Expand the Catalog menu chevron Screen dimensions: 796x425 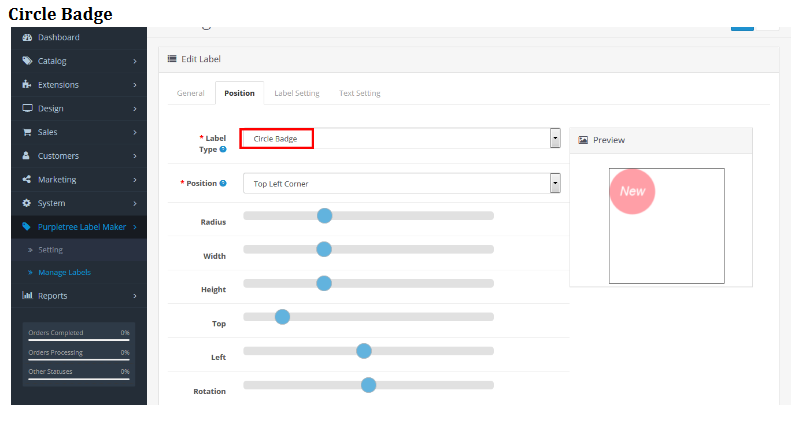135,61
